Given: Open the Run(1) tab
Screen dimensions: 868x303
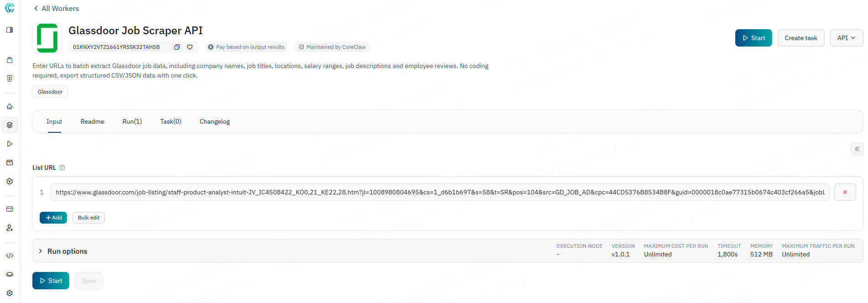Looking at the screenshot, I should [132, 121].
